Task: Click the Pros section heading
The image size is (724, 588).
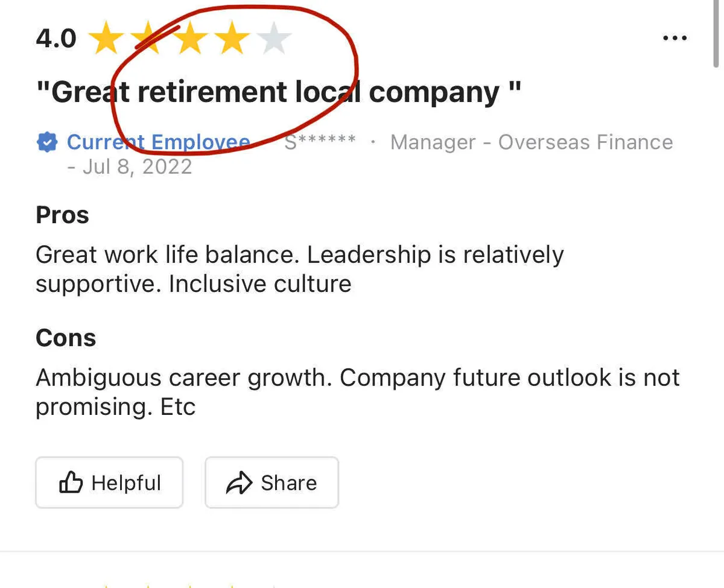Action: pos(62,215)
